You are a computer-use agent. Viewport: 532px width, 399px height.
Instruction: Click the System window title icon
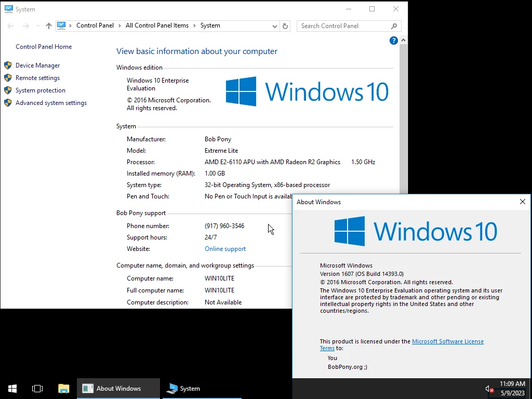(x=9, y=9)
